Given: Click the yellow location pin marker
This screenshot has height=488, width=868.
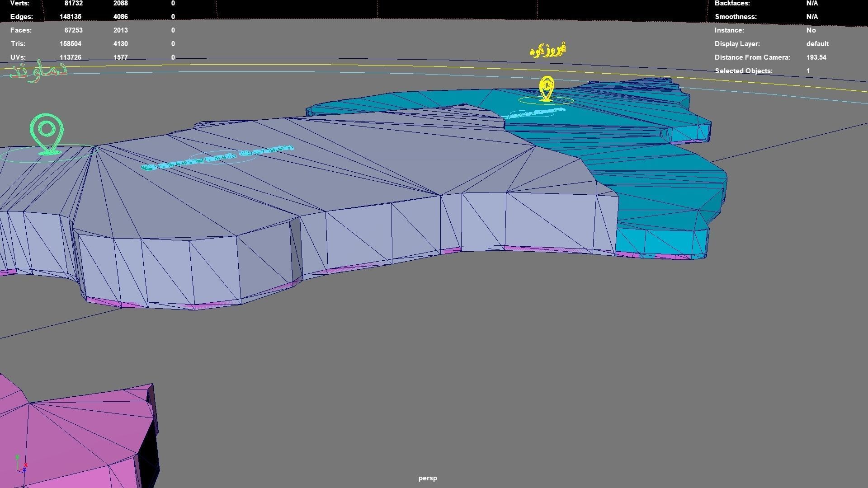Looking at the screenshot, I should pos(547,88).
